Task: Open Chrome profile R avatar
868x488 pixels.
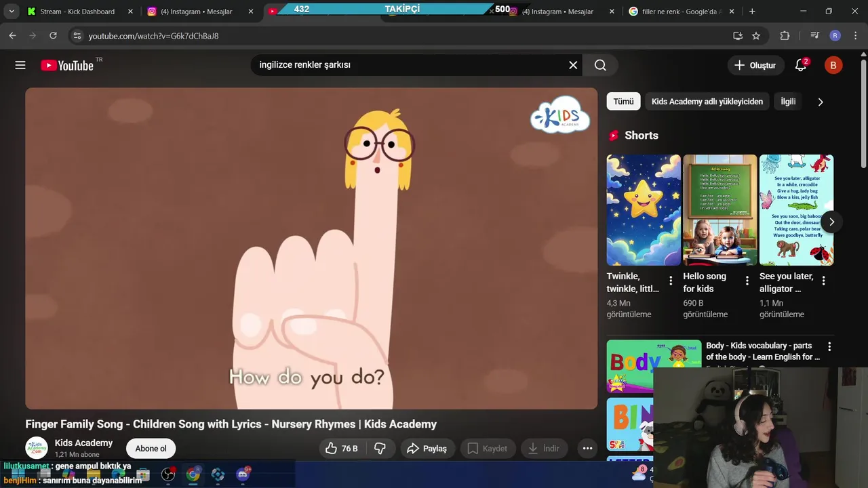Action: point(835,35)
